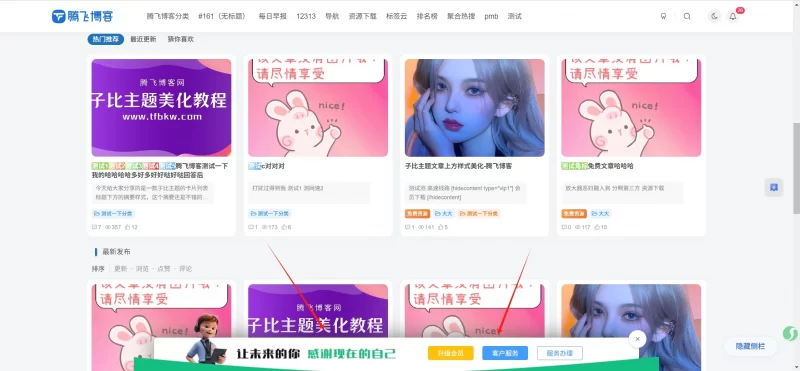Click view count 117 on 免费文章哈哈哈 card

click(583, 227)
